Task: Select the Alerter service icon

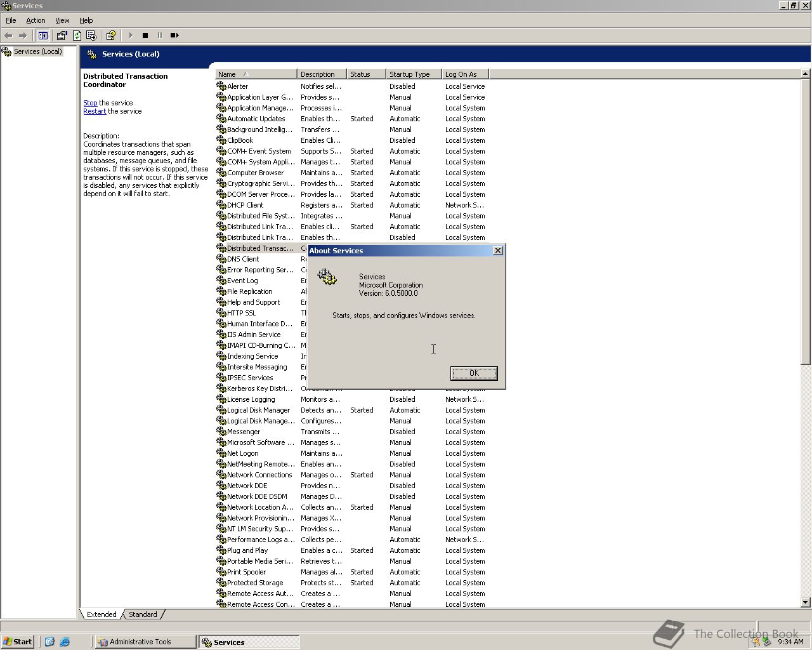Action: coord(221,86)
